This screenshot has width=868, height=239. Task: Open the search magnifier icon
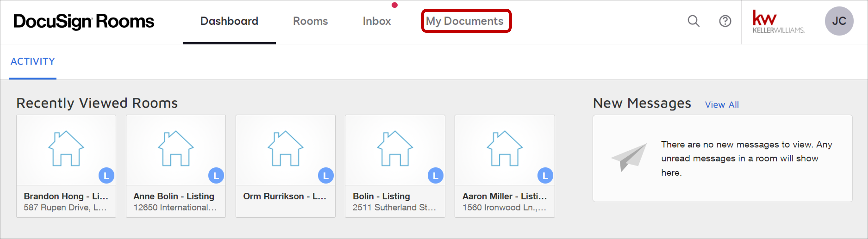693,21
